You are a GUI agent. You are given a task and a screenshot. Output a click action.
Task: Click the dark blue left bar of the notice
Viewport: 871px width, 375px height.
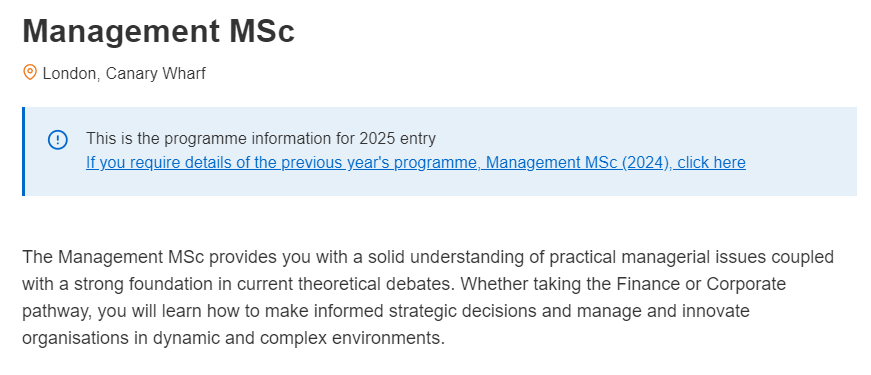23,151
